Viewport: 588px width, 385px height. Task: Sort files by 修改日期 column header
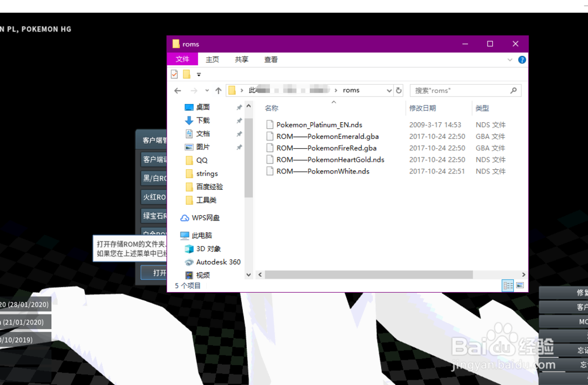pyautogui.click(x=422, y=108)
